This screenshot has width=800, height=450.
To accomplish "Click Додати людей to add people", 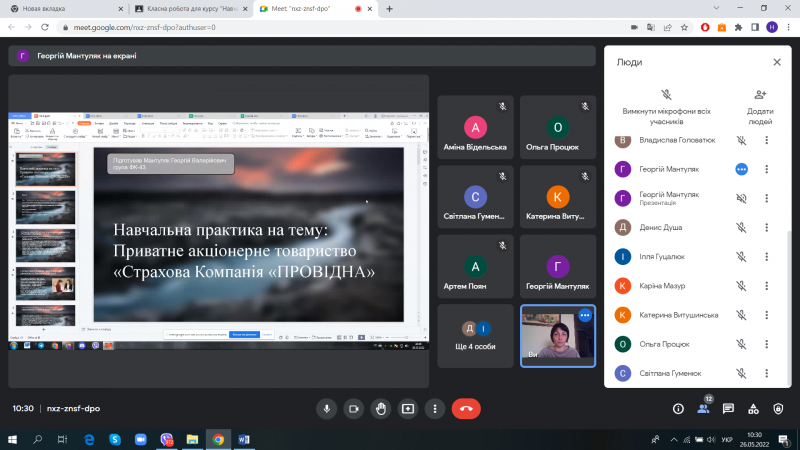I will click(760, 106).
